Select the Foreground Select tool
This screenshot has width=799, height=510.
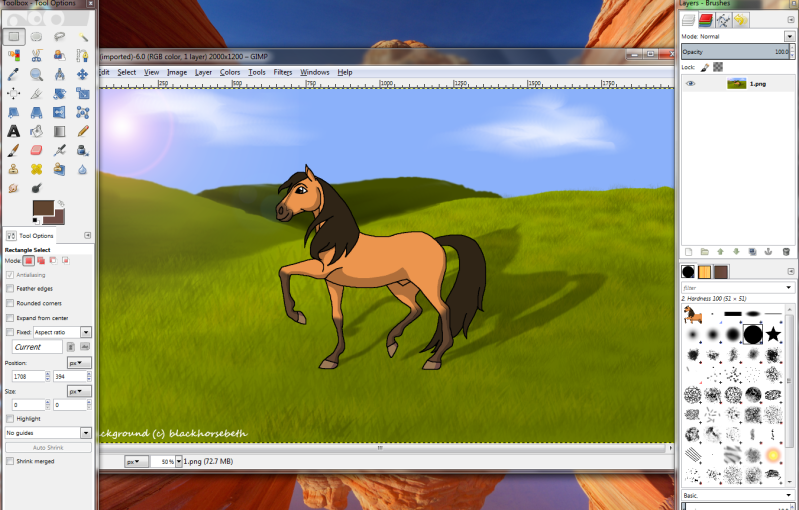[x=60, y=55]
